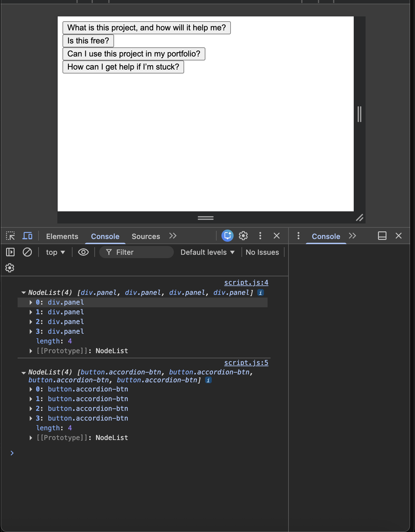Click the drawer dock toggle icon

point(382,236)
